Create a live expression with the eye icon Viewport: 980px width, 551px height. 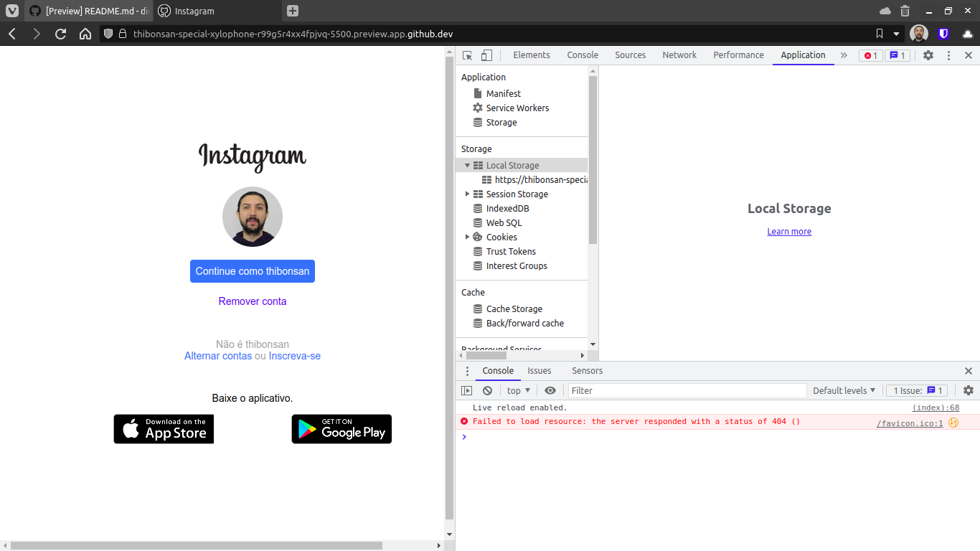(x=550, y=390)
